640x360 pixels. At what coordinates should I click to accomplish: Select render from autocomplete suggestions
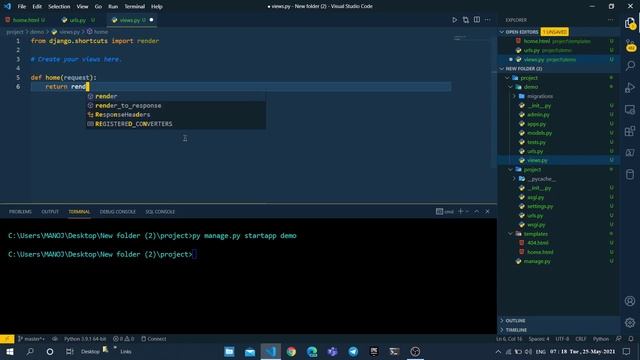[176, 96]
